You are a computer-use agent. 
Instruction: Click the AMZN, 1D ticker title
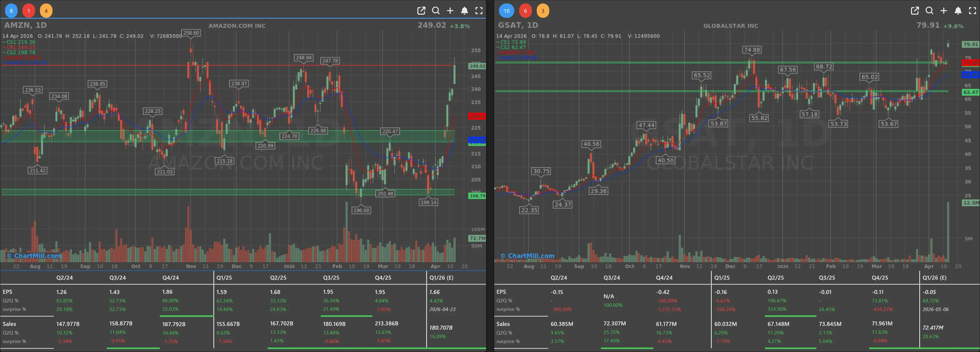click(x=26, y=25)
